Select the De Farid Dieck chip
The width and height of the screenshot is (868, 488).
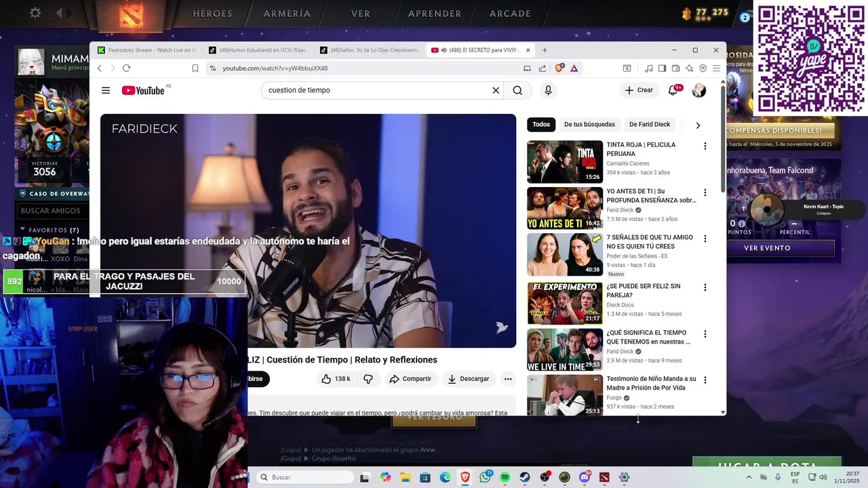click(x=650, y=125)
